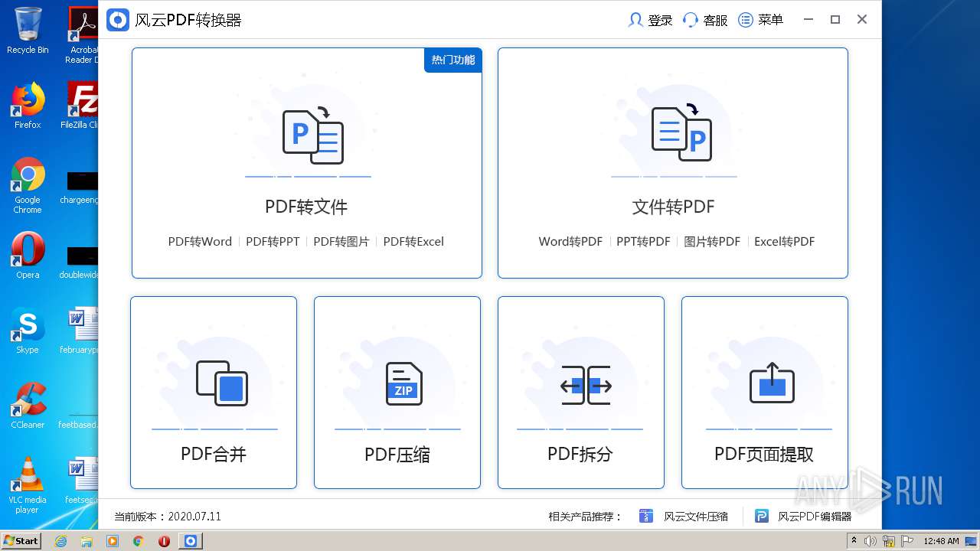This screenshot has width=980, height=551.
Task: Click the 风云文件压缩 product icon
Action: pos(646,517)
